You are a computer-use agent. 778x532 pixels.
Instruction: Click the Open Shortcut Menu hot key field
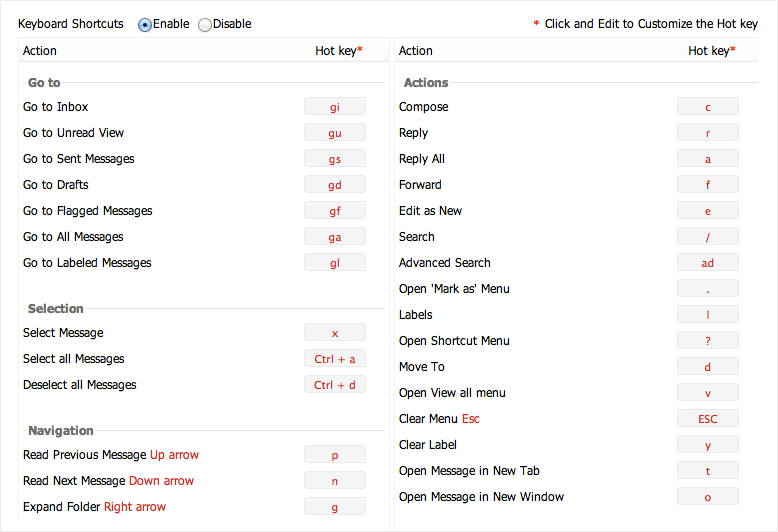pyautogui.click(x=708, y=341)
